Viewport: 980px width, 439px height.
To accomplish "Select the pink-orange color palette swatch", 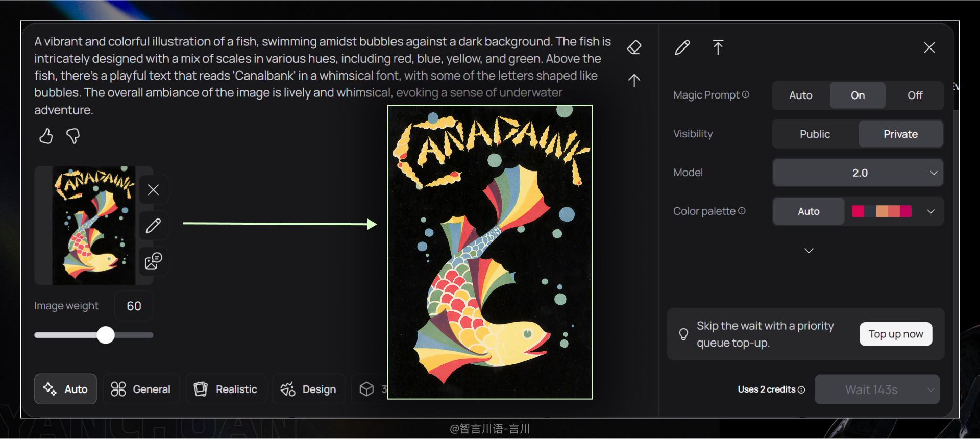I will coord(881,211).
